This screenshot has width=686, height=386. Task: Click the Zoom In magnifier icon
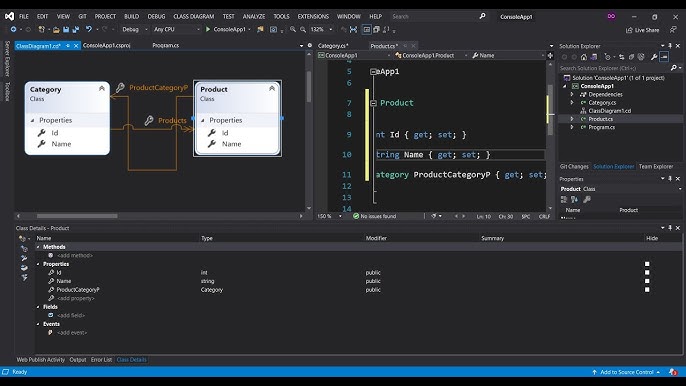tap(293, 29)
